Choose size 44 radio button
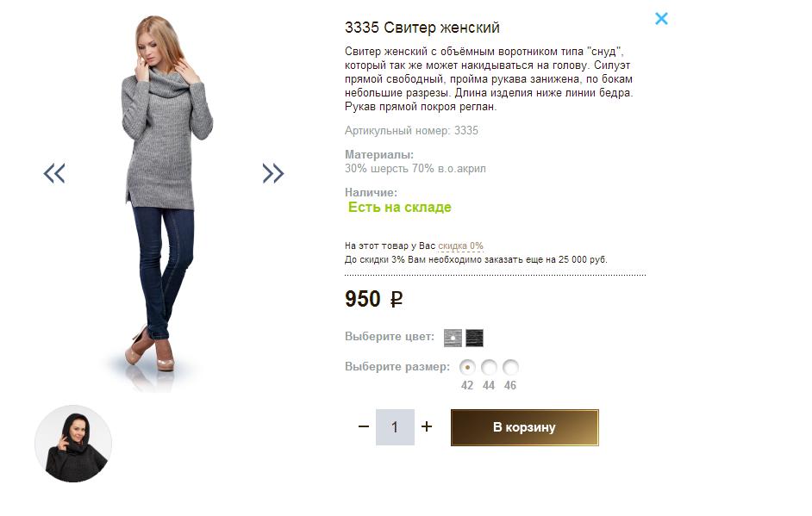 click(489, 367)
